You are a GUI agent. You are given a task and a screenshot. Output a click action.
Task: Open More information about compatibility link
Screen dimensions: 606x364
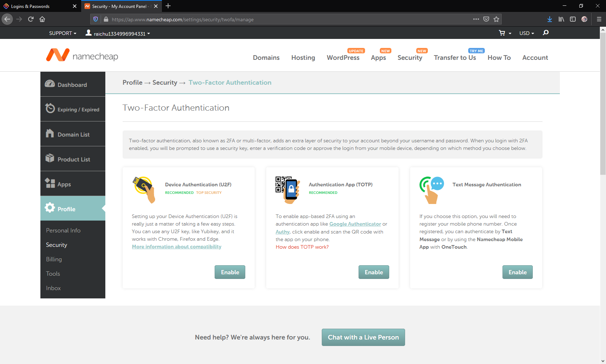(x=177, y=247)
